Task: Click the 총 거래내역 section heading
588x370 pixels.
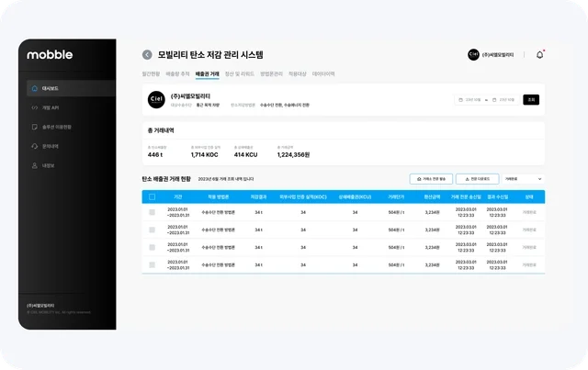Action: pos(161,130)
